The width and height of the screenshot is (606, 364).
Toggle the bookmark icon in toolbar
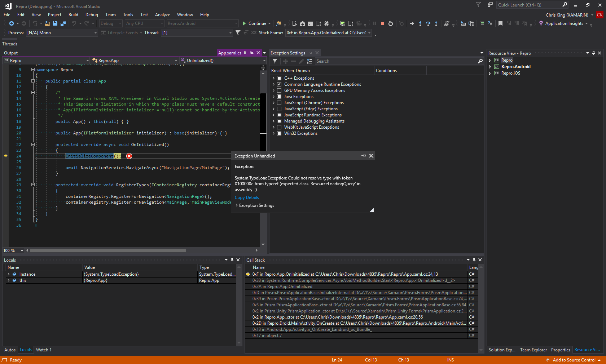pyautogui.click(x=500, y=23)
